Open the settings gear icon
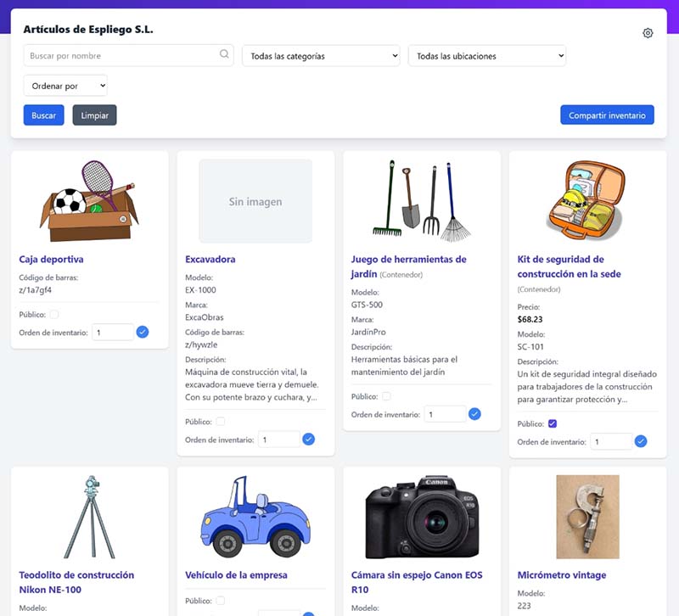Image resolution: width=679 pixels, height=616 pixels. 648,32
